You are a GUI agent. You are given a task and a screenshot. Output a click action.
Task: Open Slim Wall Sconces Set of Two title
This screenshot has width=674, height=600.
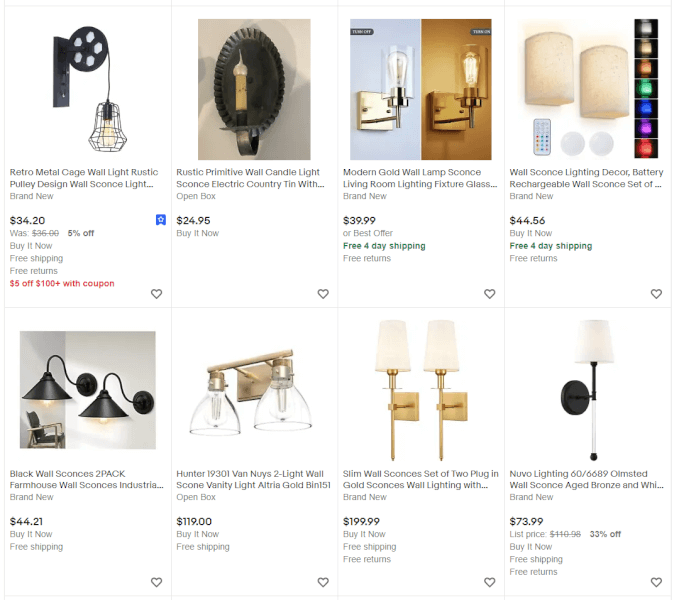click(418, 479)
